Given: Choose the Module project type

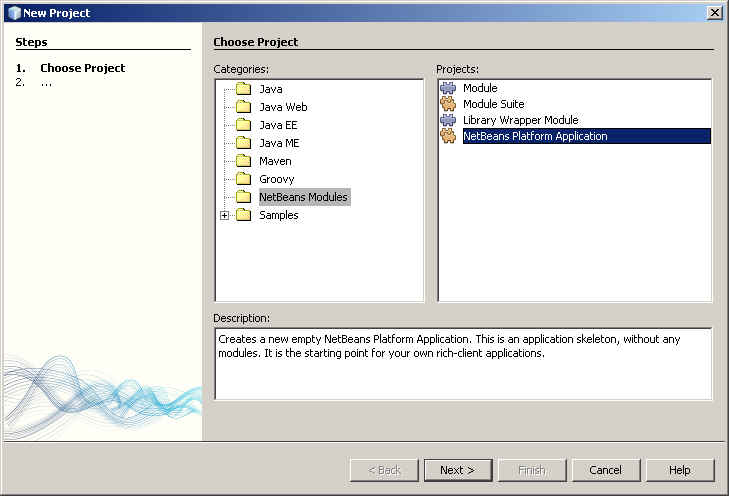Looking at the screenshot, I should pyautogui.click(x=480, y=88).
